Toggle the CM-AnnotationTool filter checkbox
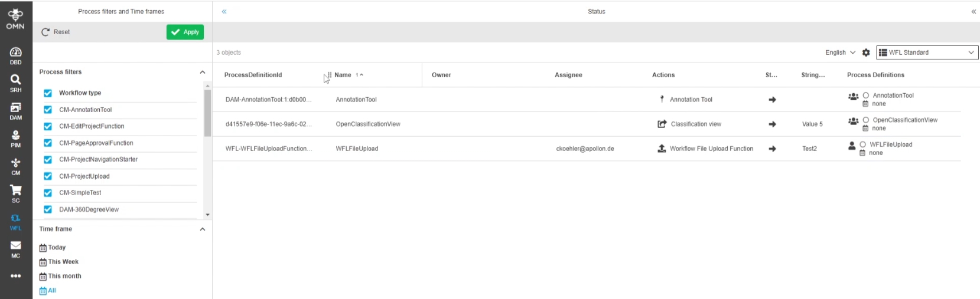 tap(48, 110)
